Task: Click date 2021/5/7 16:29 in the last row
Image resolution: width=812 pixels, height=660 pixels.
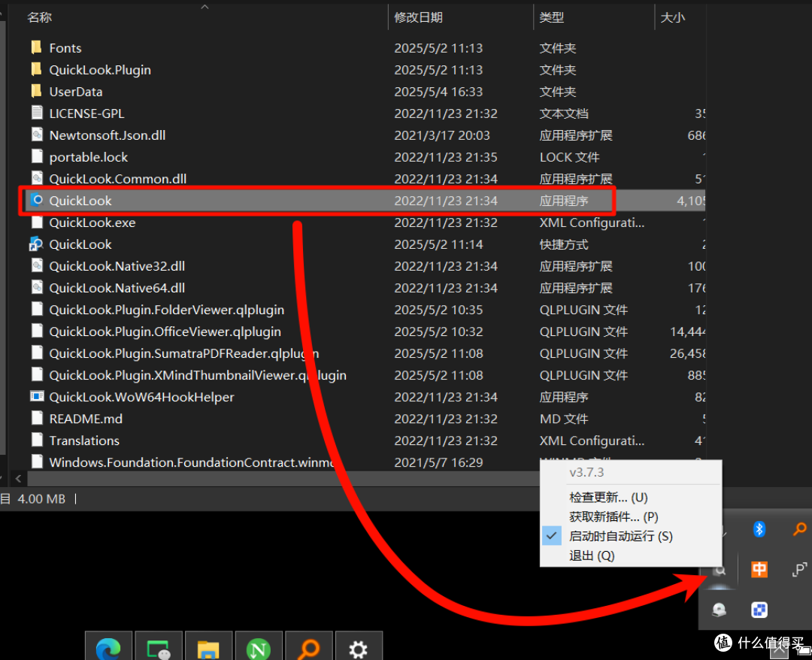Action: [438, 462]
